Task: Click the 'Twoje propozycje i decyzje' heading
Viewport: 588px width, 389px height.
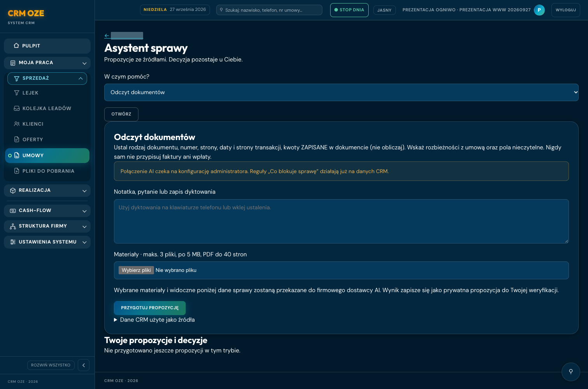Action: (x=156, y=340)
